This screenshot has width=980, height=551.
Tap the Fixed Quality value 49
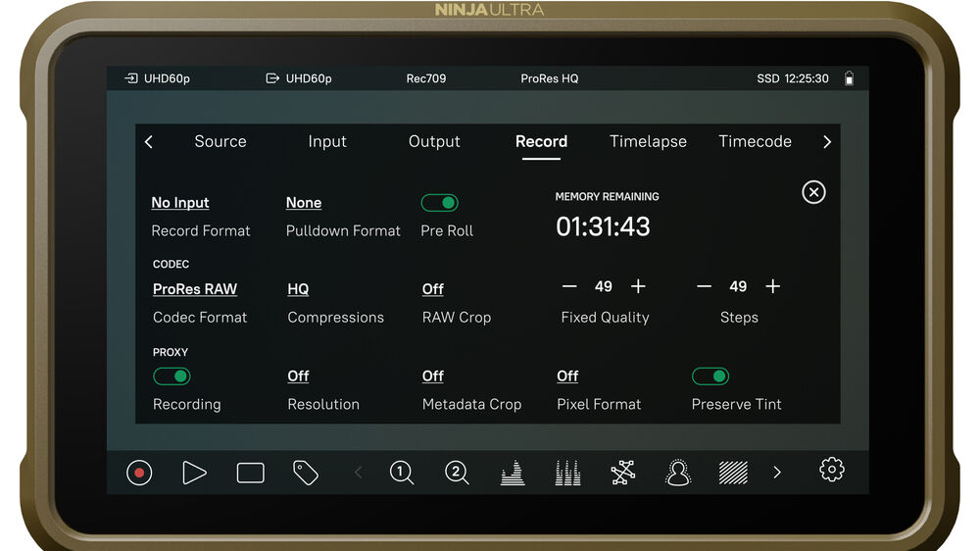pyautogui.click(x=603, y=286)
